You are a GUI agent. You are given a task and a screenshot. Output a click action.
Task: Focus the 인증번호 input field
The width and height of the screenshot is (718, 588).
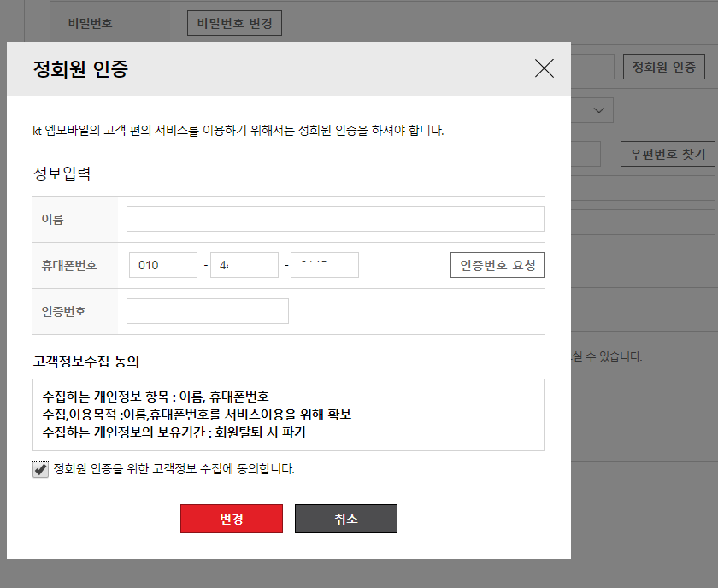coord(208,310)
